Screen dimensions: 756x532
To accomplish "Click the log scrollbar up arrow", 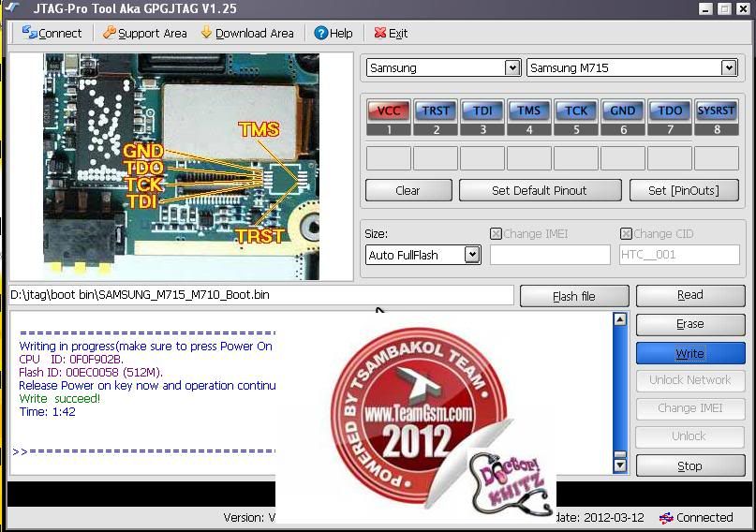I will (620, 319).
